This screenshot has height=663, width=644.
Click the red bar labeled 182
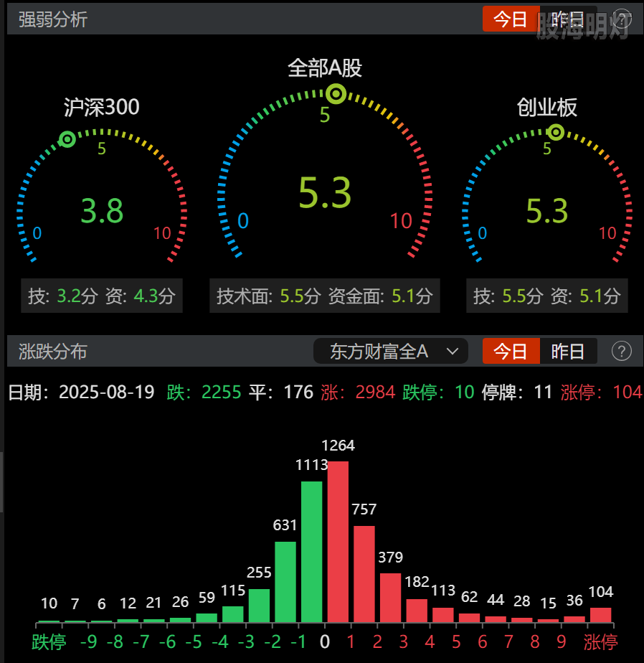click(417, 611)
